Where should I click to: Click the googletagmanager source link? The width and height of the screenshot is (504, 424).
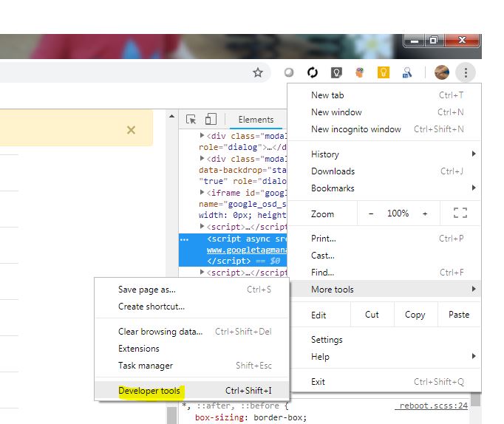pos(247,250)
